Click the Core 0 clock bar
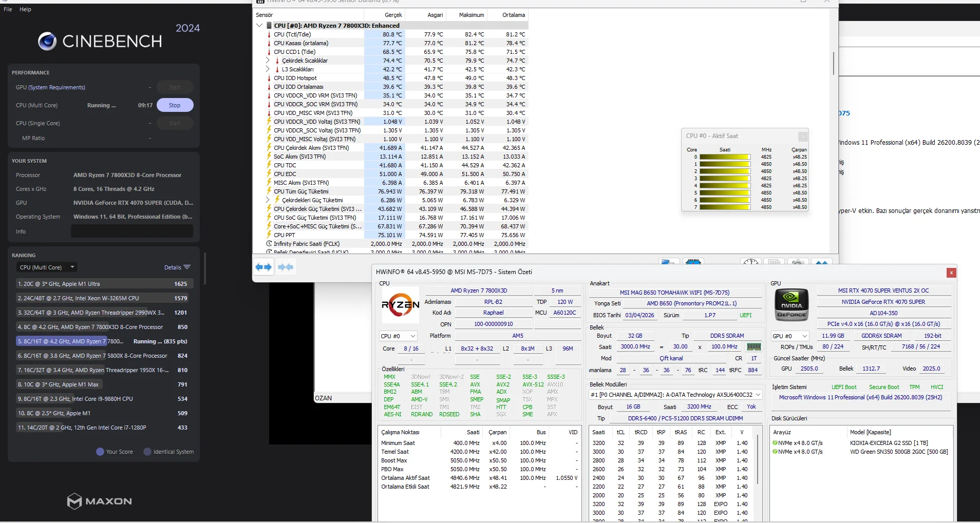The height and width of the screenshot is (523, 980). pos(725,157)
